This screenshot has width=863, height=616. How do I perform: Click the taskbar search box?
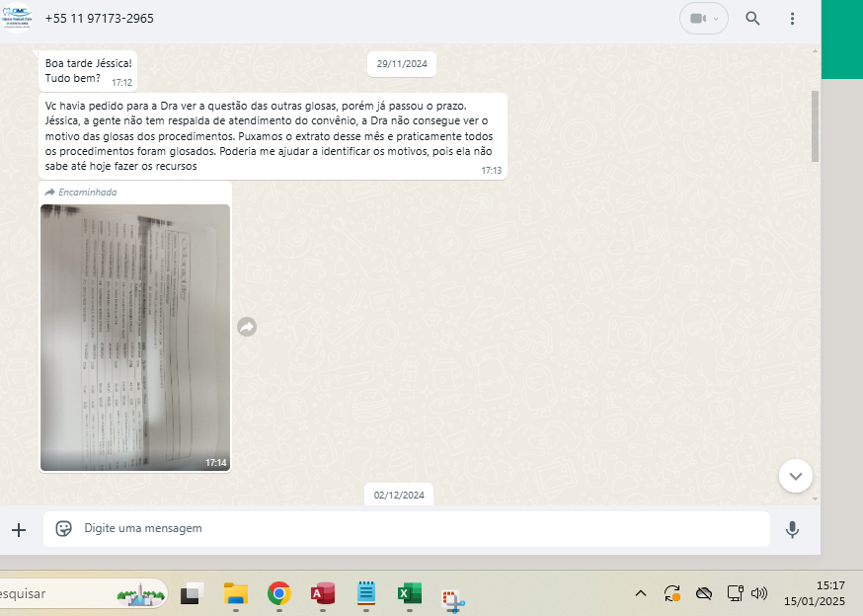click(x=83, y=594)
